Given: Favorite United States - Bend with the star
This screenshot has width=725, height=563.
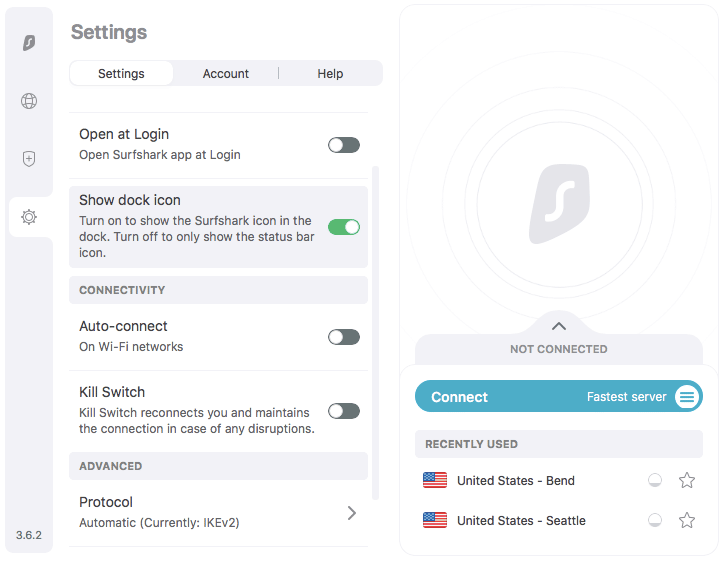Looking at the screenshot, I should point(687,480).
